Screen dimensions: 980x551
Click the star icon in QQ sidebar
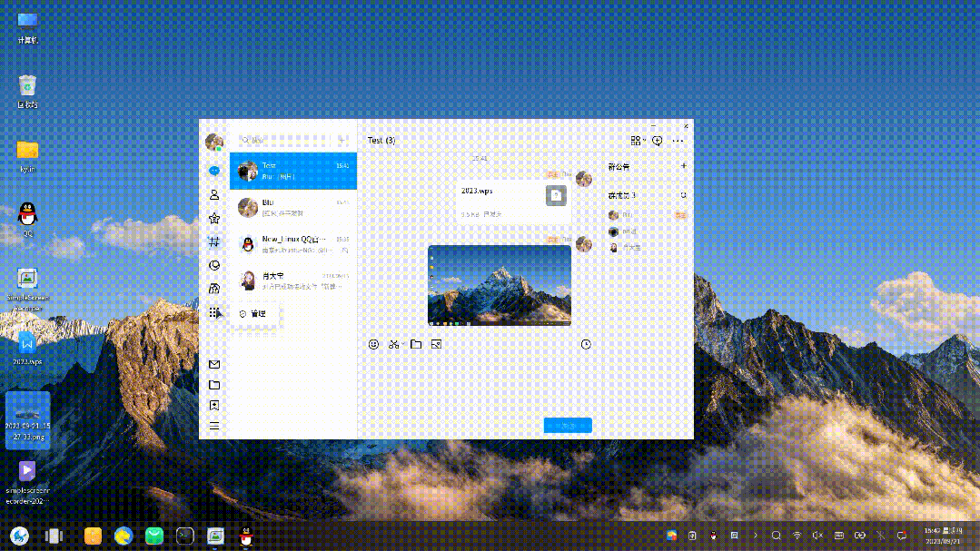214,219
